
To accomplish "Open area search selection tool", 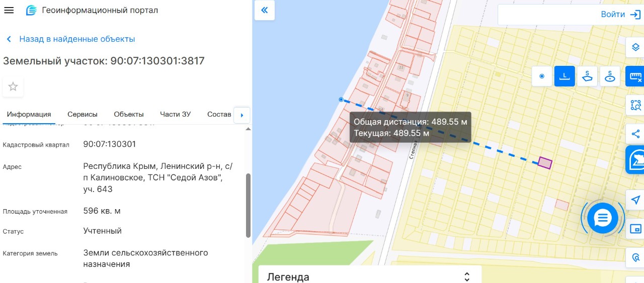I will tap(635, 106).
